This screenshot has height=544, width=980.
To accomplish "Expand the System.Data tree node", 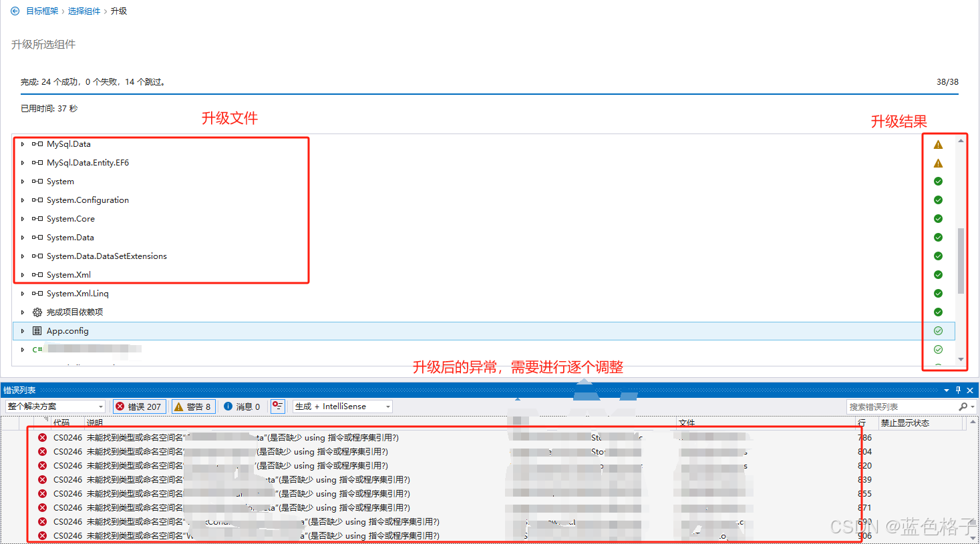I will (x=23, y=238).
